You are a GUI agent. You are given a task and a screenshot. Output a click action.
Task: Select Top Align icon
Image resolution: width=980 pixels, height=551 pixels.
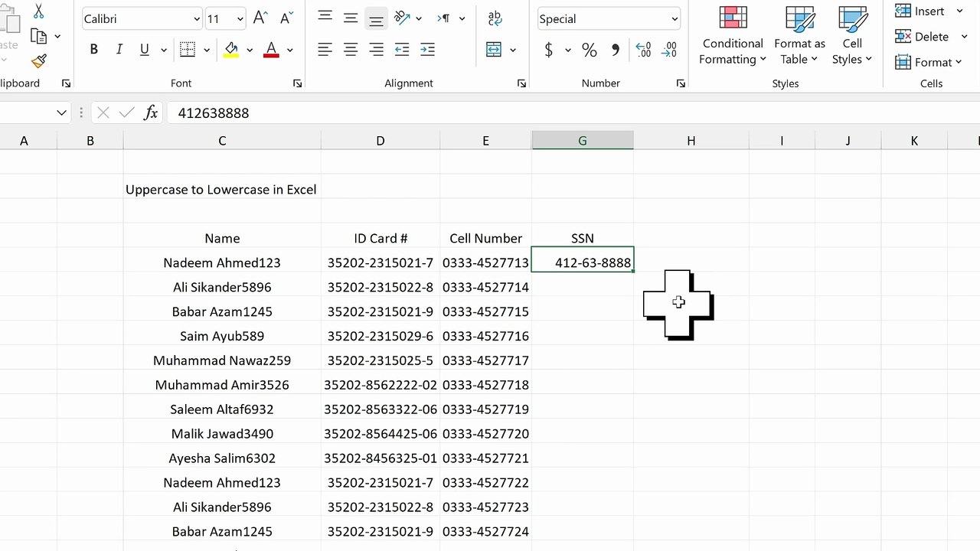[325, 18]
